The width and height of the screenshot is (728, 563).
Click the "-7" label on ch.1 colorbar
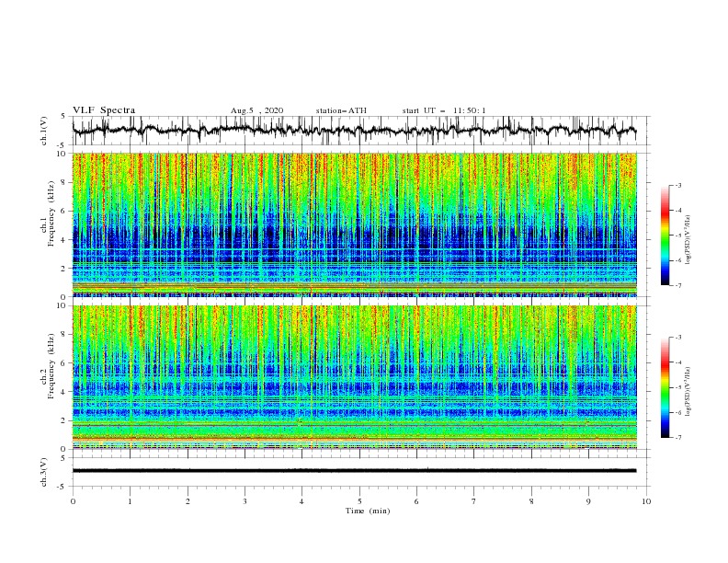(677, 285)
